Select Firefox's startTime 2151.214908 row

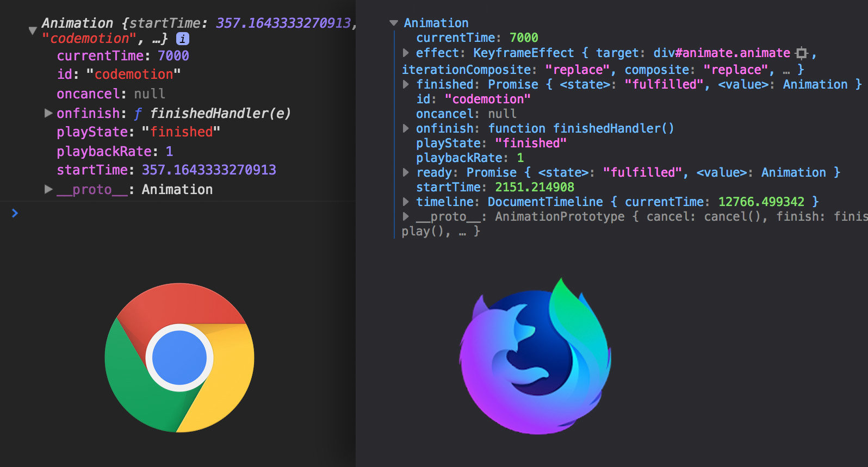pyautogui.click(x=495, y=187)
